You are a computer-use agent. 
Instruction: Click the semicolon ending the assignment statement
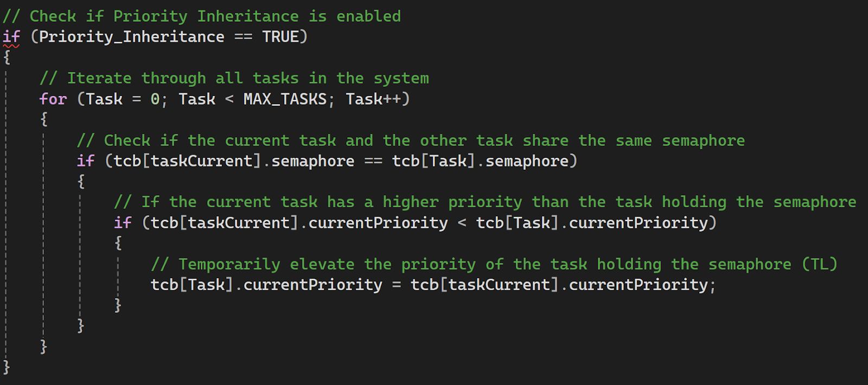pyautogui.click(x=712, y=286)
